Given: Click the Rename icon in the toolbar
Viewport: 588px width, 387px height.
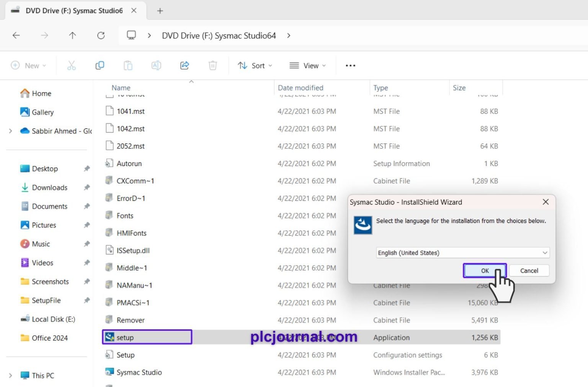Looking at the screenshot, I should click(156, 65).
